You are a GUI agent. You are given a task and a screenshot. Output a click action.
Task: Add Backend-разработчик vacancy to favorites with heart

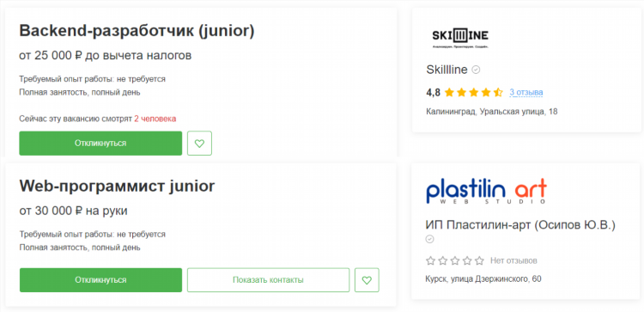(x=199, y=144)
